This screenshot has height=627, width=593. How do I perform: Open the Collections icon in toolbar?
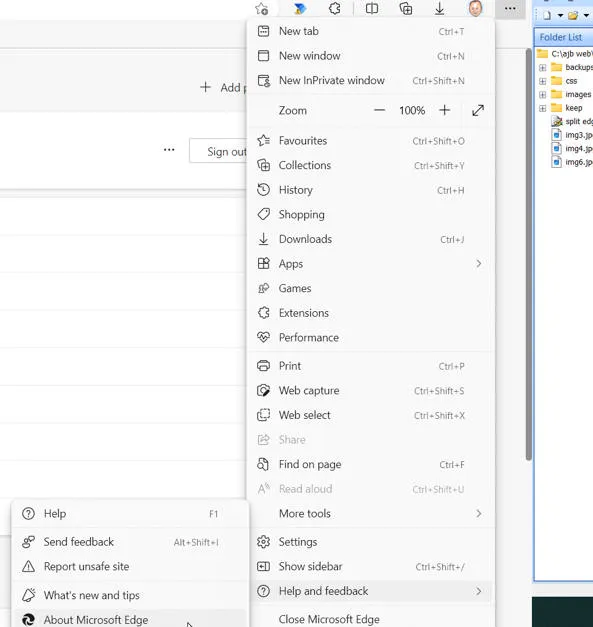click(406, 8)
